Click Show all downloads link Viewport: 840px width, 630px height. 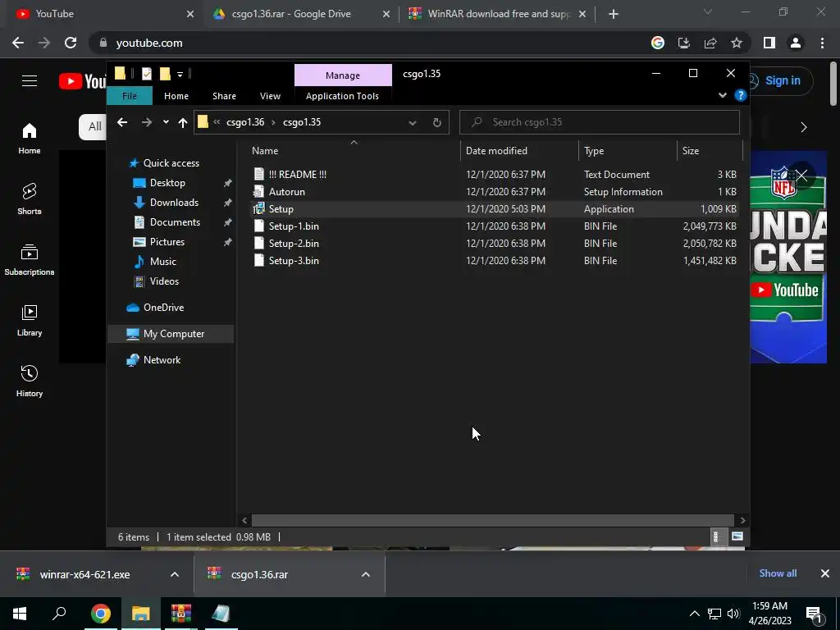pyautogui.click(x=778, y=573)
